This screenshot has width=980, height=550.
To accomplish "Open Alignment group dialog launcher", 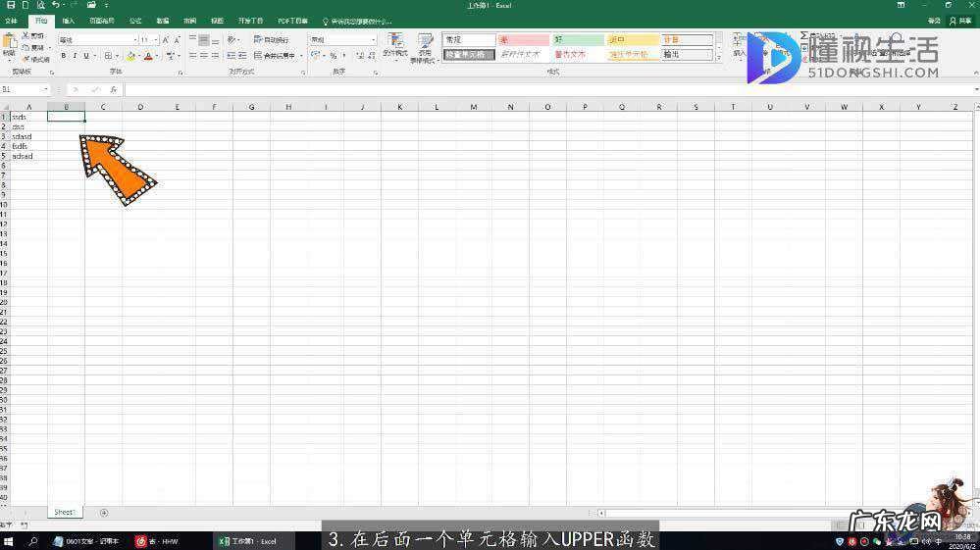I will pyautogui.click(x=303, y=74).
